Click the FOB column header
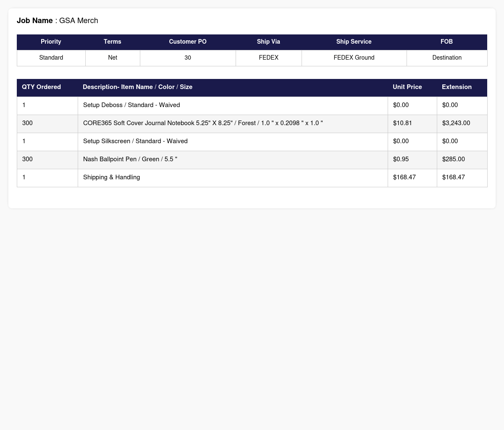 pyautogui.click(x=447, y=42)
